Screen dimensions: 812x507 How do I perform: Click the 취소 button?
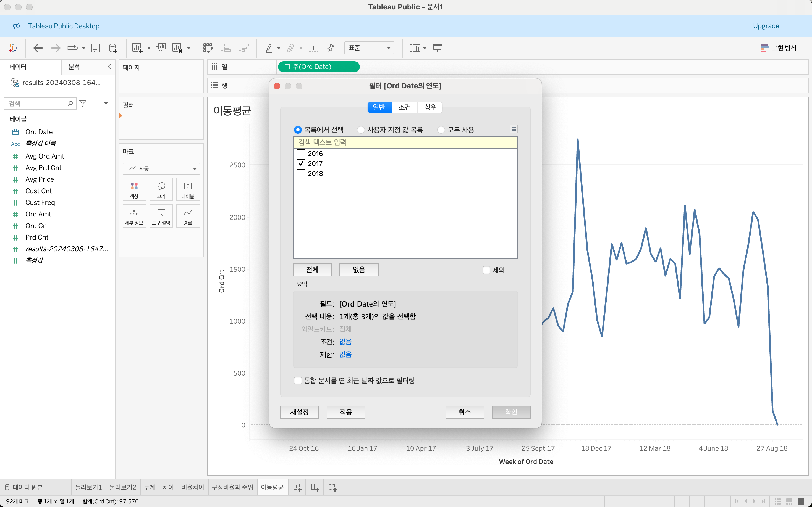464,412
